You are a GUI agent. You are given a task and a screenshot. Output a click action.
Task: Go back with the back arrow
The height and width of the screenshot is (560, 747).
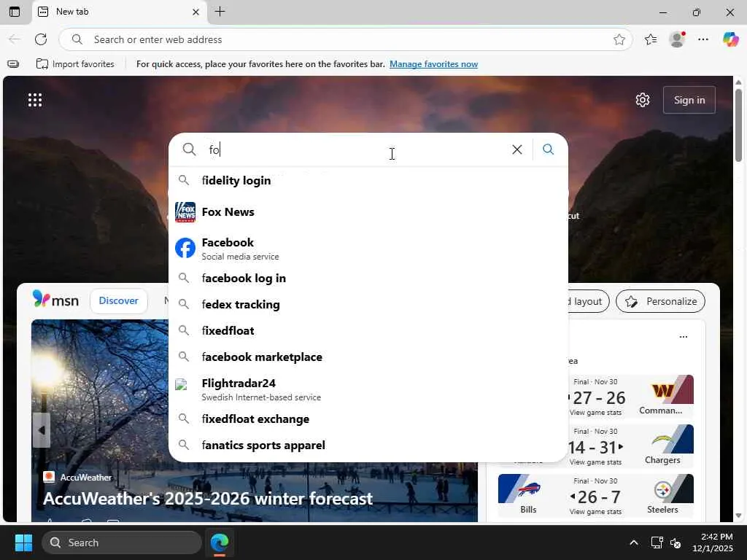[x=15, y=39]
